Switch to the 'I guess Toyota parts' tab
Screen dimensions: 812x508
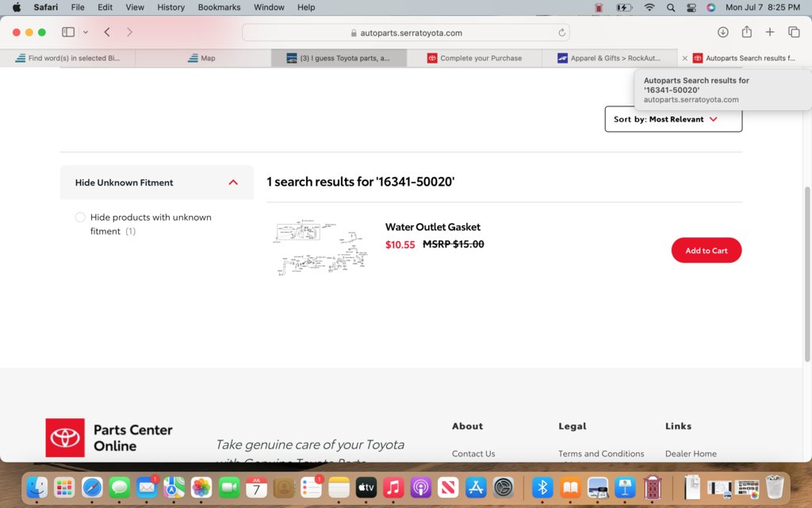click(339, 58)
